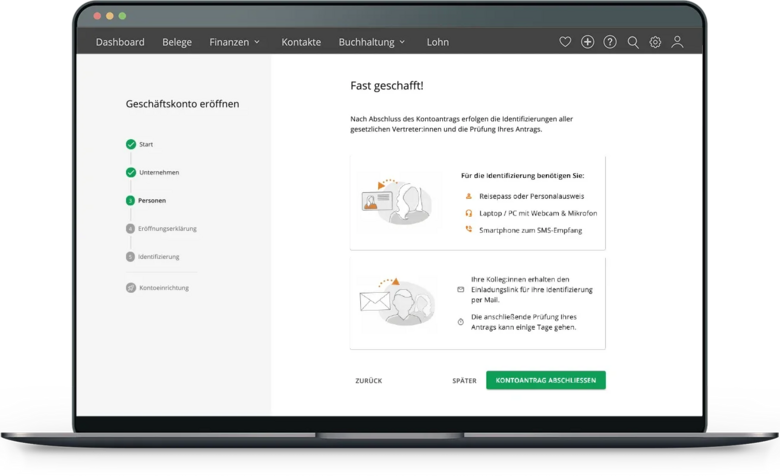Click the Zurück button

click(368, 381)
